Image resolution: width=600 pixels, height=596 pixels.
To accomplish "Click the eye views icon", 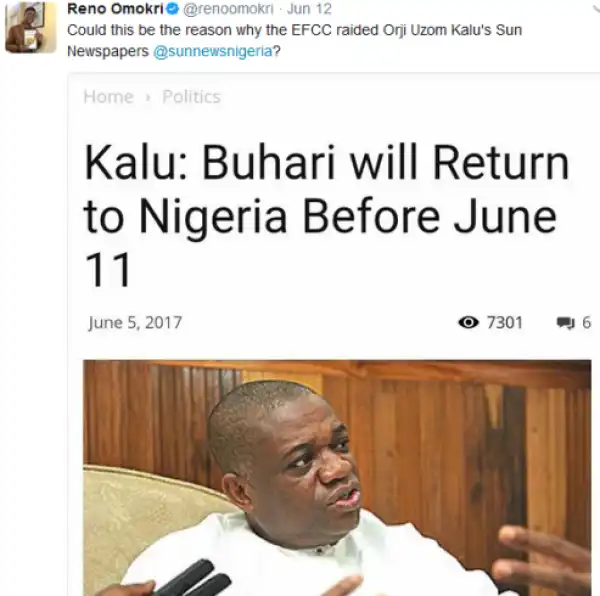I will [468, 322].
